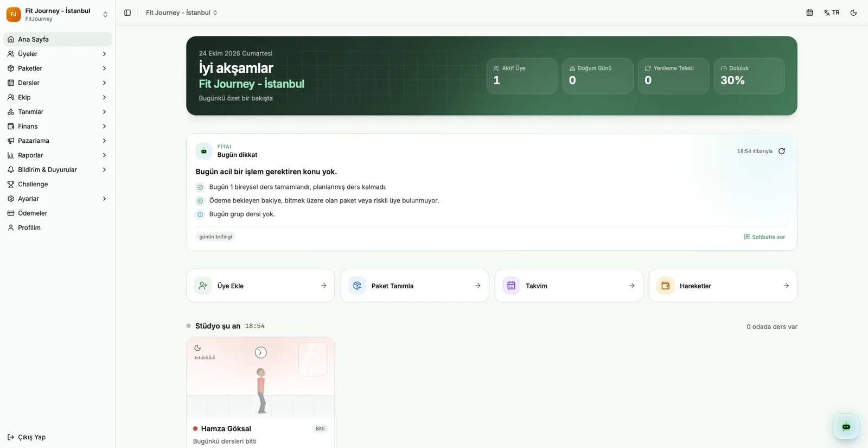The width and height of the screenshot is (868, 448).
Task: Click the Ödemeler card icon in sidebar
Action: (x=11, y=213)
